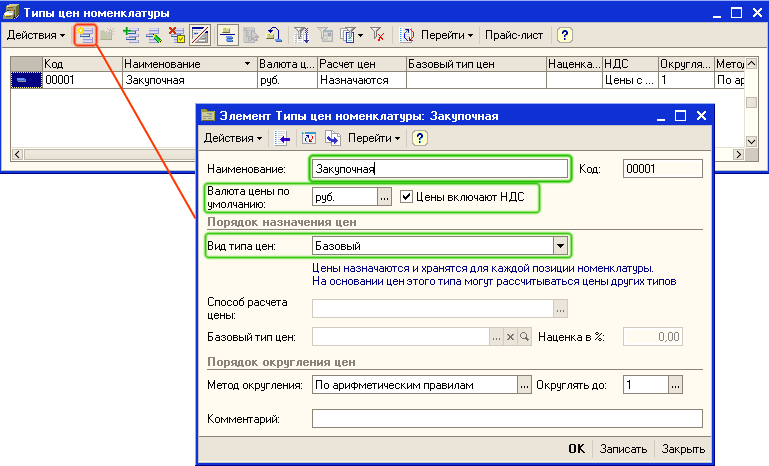
Task: Click 00001 code cell in list row
Action: pyautogui.click(x=82, y=80)
